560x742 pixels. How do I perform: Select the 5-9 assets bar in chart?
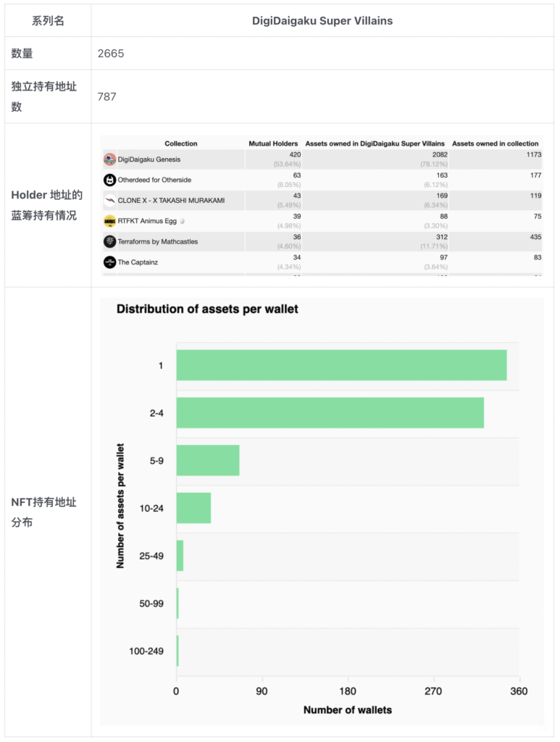[x=208, y=460]
